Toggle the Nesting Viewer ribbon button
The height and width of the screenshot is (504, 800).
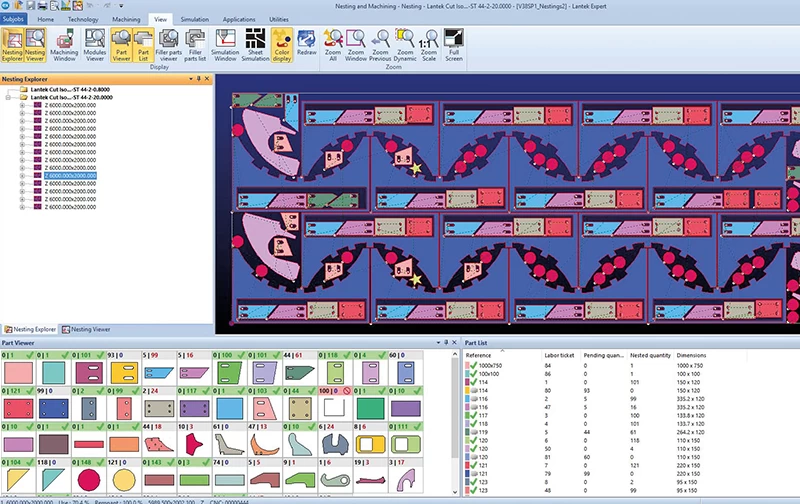[x=35, y=45]
